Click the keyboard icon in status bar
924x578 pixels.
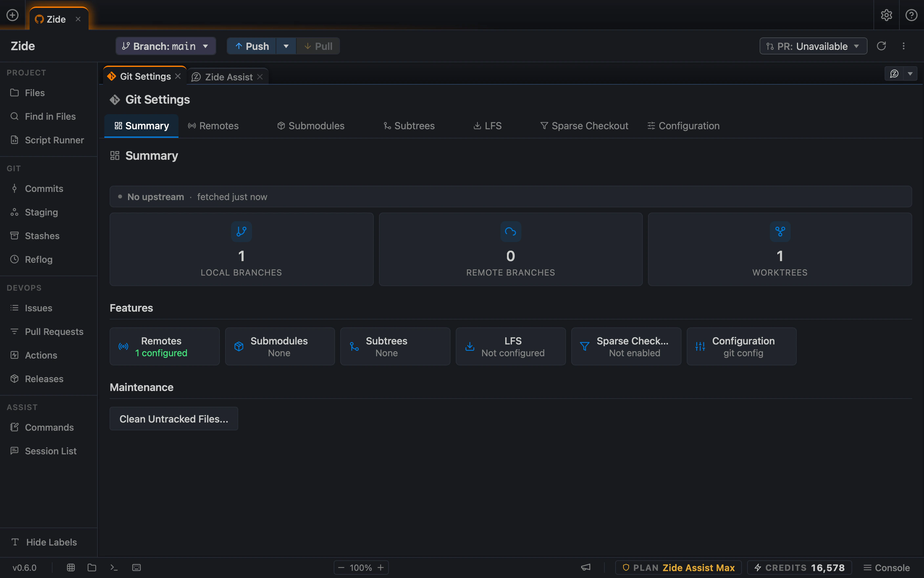tap(136, 567)
